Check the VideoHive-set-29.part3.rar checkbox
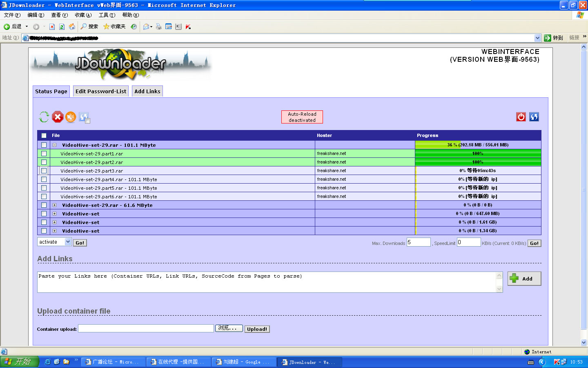 coord(44,171)
